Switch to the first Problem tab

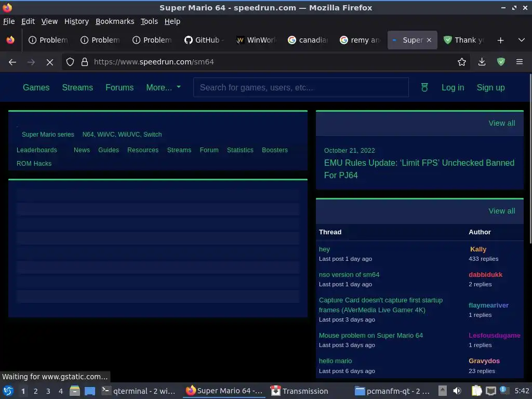(48, 40)
